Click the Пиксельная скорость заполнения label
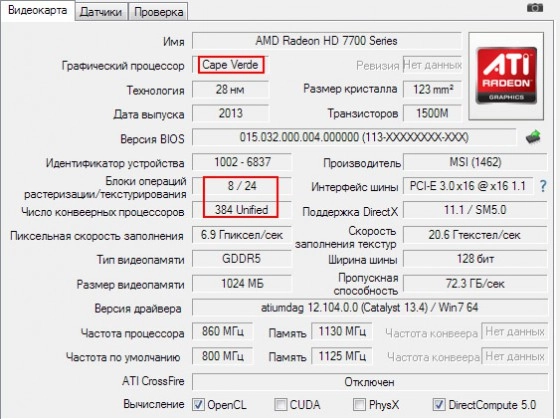 97,236
